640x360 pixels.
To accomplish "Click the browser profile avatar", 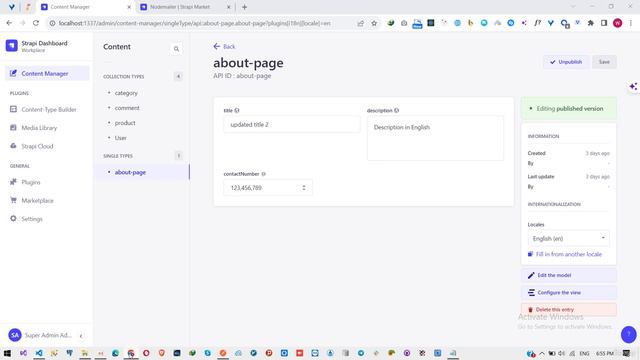I will tap(618, 23).
